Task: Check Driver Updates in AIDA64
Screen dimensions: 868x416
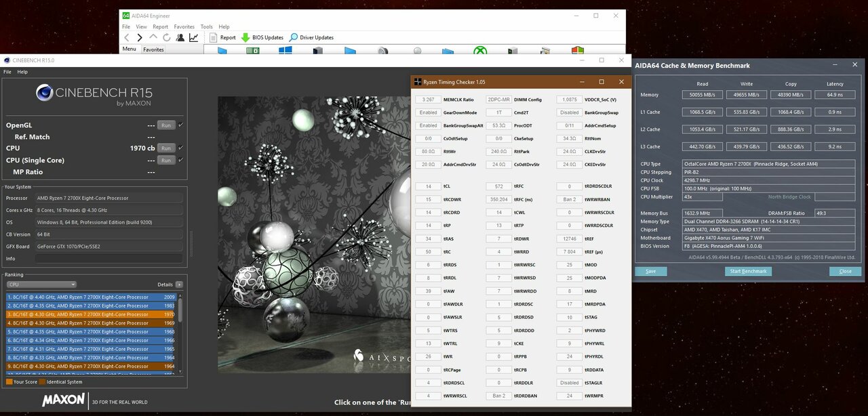Action: coord(312,37)
